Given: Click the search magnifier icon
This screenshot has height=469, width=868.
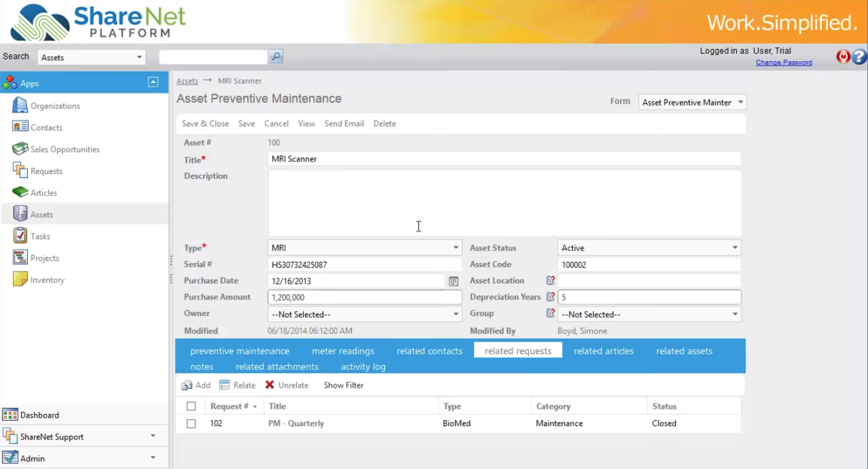Looking at the screenshot, I should [276, 56].
